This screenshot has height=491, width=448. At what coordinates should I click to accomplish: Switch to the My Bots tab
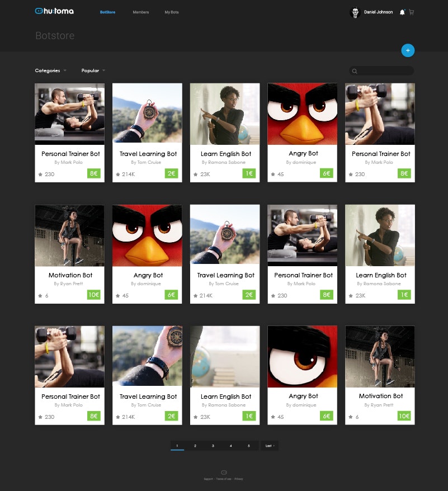(x=172, y=12)
